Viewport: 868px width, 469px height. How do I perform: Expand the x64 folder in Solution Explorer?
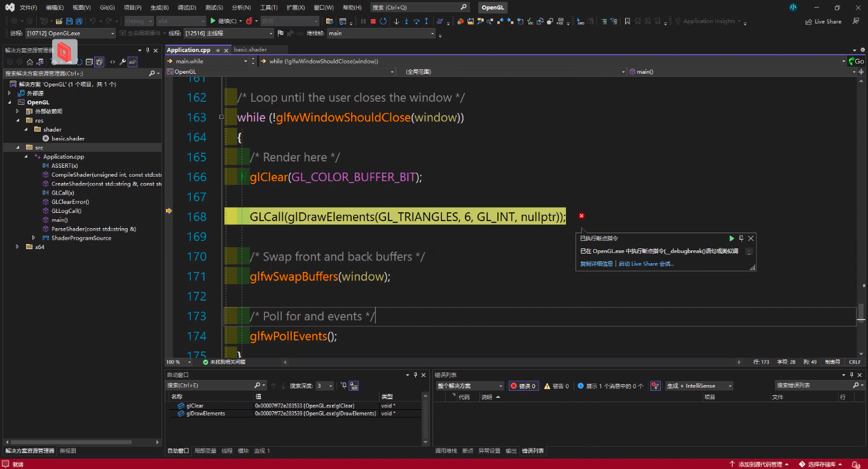tap(18, 247)
